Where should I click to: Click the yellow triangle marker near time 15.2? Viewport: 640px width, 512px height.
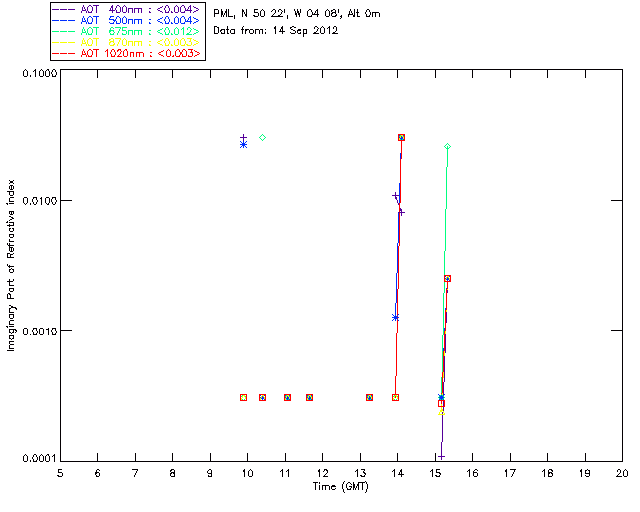441,412
